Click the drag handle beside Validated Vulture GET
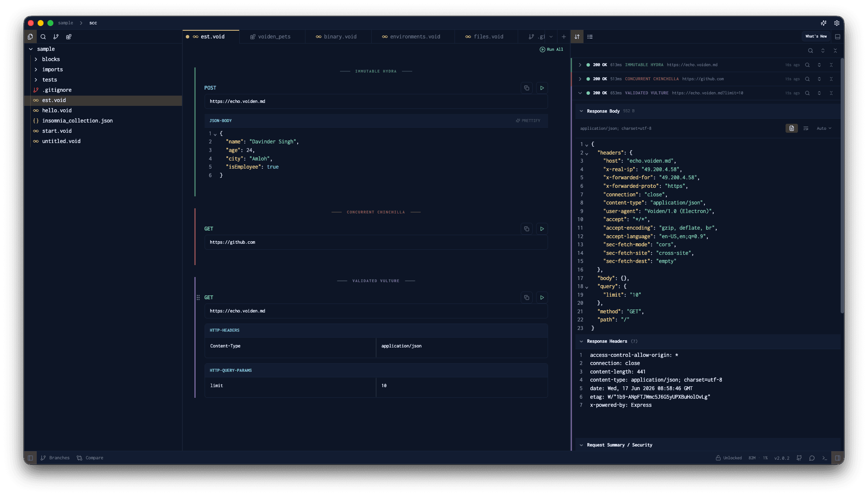Viewport: 868px width, 496px height. point(198,298)
